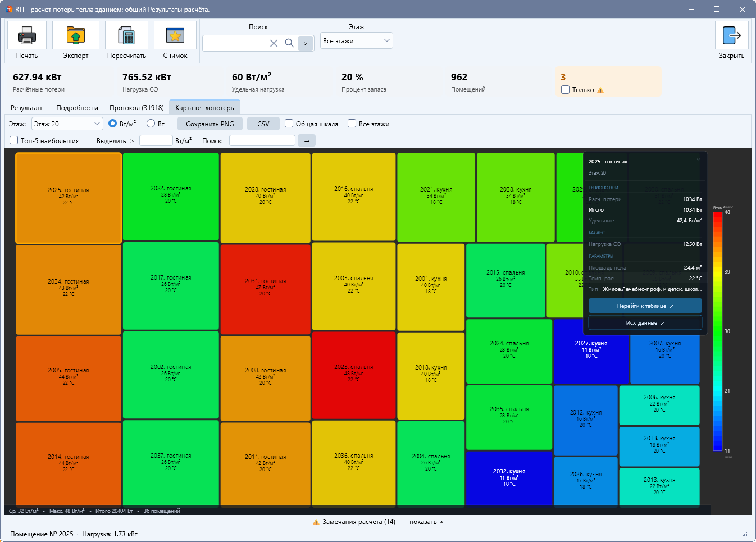756x542 pixels.
Task: Expand the Замечания расчёта показать toggle
Action: pos(426,522)
